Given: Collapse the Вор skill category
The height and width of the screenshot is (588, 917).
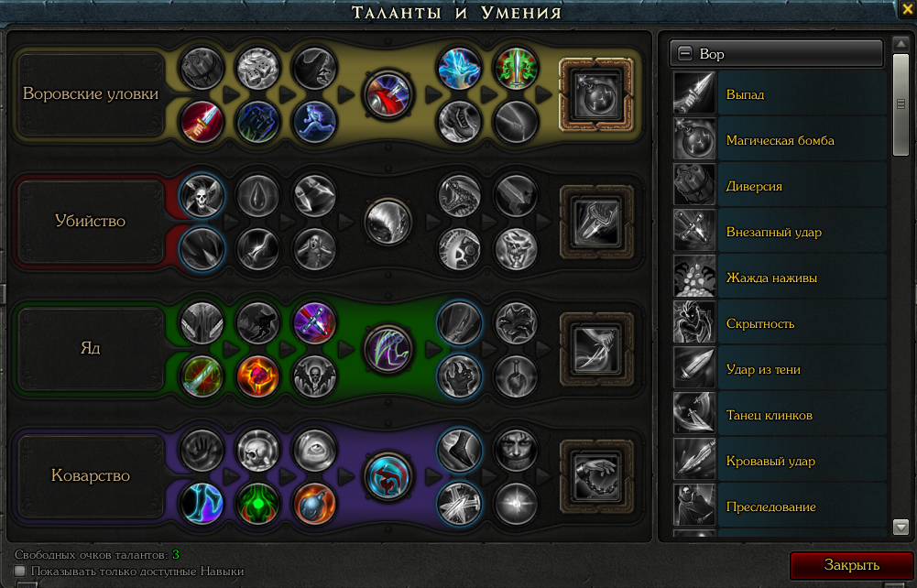Looking at the screenshot, I should [x=685, y=54].
